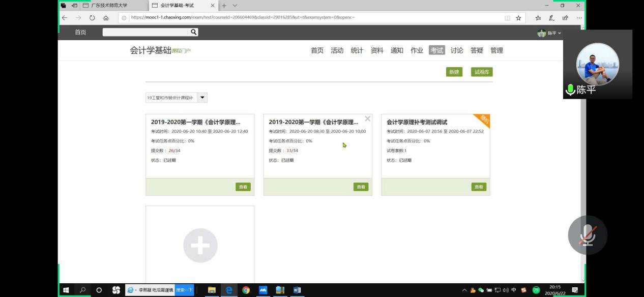Refresh the page in Edge browser
The image size is (644, 297).
pyautogui.click(x=92, y=18)
